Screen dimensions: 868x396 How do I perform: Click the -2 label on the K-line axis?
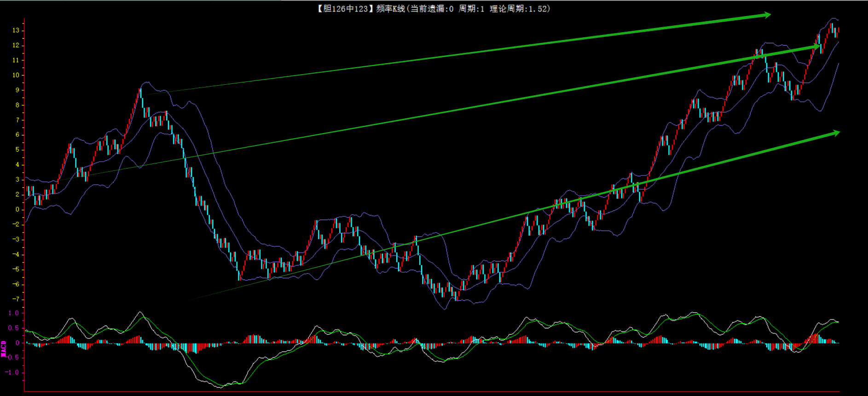pos(16,224)
